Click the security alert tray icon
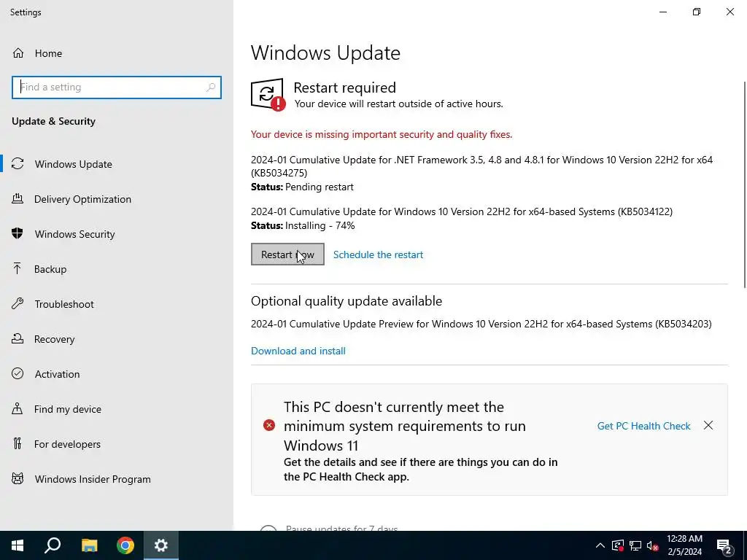Screen dimensions: 747x560 618,545
